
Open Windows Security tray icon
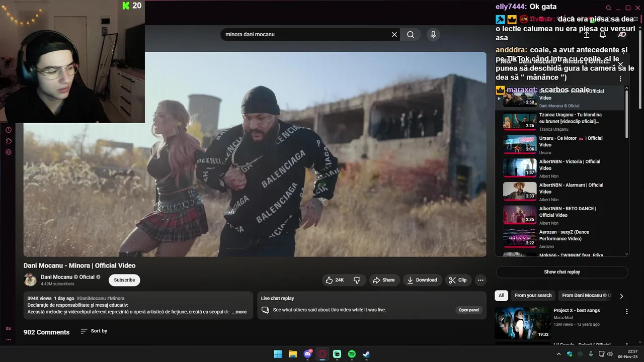click(570, 354)
